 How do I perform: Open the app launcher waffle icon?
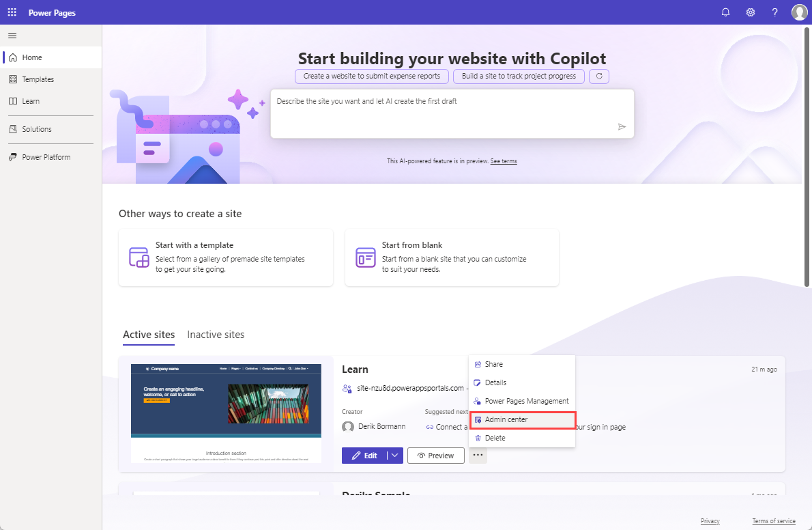[12, 12]
